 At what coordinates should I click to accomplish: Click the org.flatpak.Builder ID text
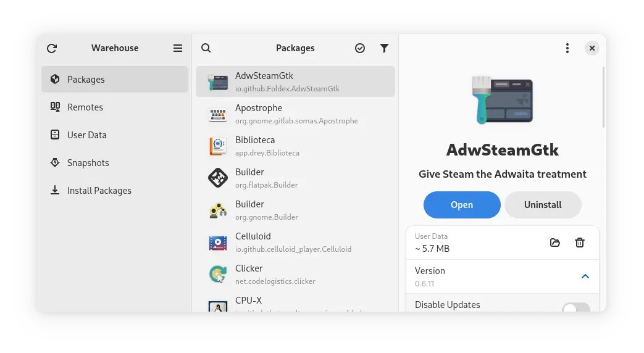(x=267, y=185)
